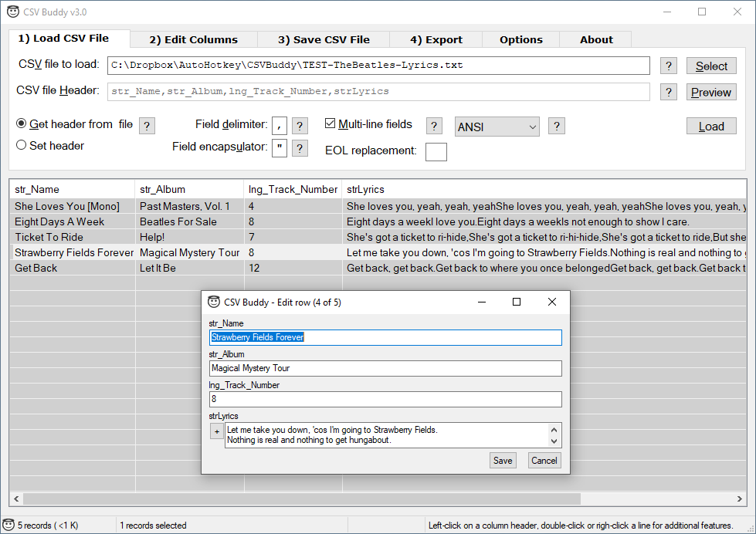
Task: Open help for Get header from file
Action: coord(147,127)
